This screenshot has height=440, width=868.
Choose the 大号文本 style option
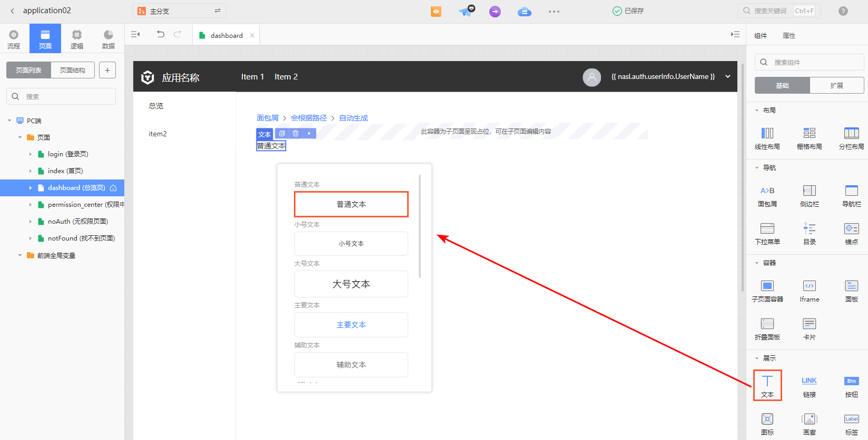(351, 284)
